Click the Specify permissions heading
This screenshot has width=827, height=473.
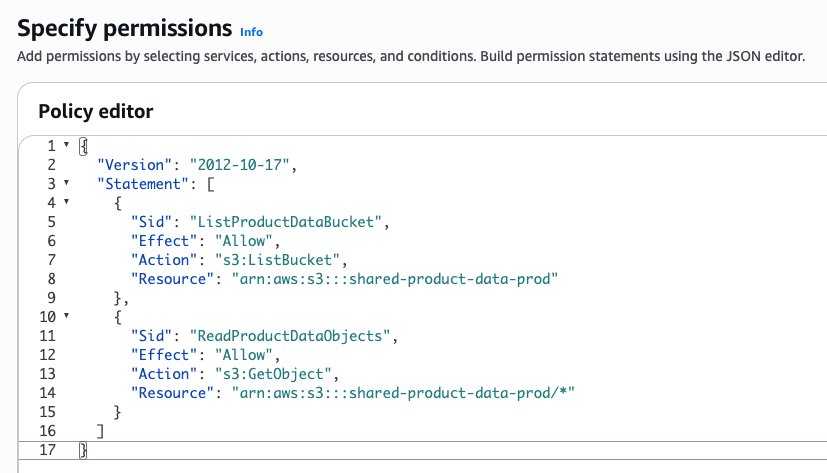pos(124,28)
